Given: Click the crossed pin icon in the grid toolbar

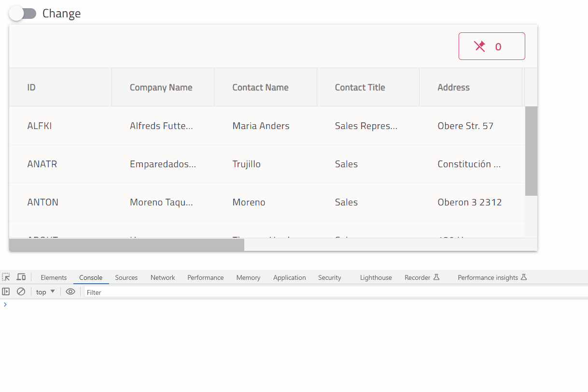Looking at the screenshot, I should 479,46.
